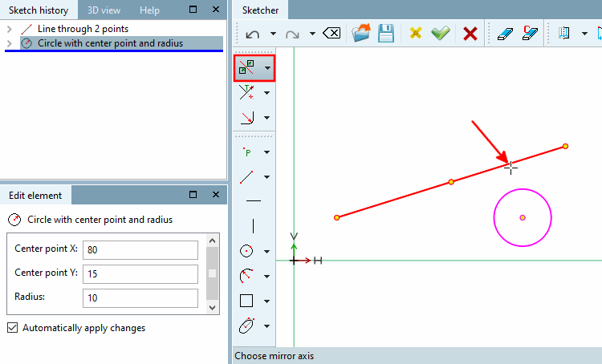The height and width of the screenshot is (364, 602).
Task: Click the red X cancel icon
Action: point(470,34)
